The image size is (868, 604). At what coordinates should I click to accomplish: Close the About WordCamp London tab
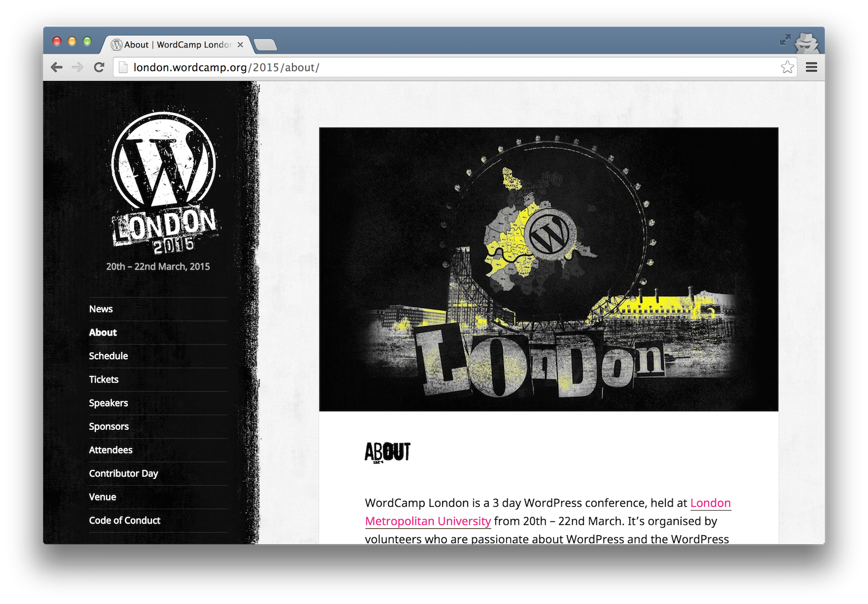(x=240, y=45)
